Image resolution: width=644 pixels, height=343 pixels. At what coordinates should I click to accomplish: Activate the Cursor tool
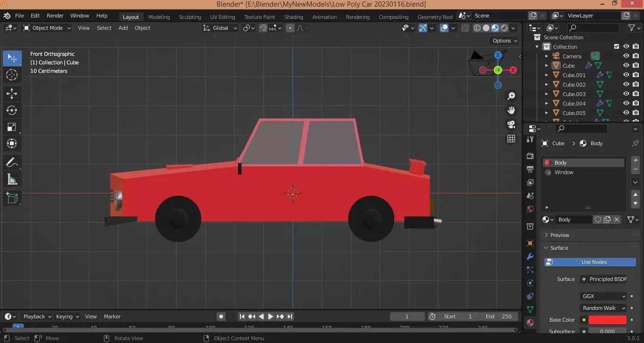coord(12,75)
